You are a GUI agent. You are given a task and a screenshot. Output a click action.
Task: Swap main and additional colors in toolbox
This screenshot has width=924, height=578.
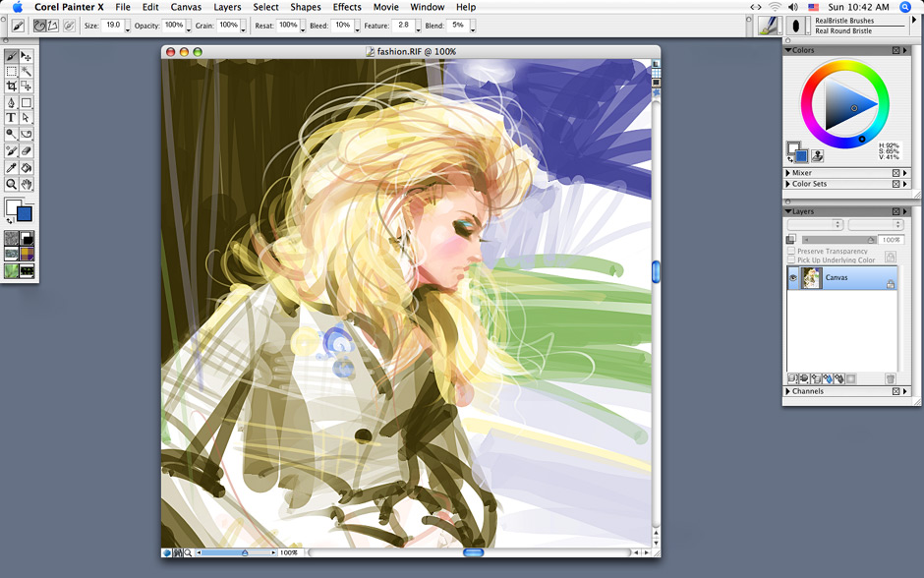[9, 220]
